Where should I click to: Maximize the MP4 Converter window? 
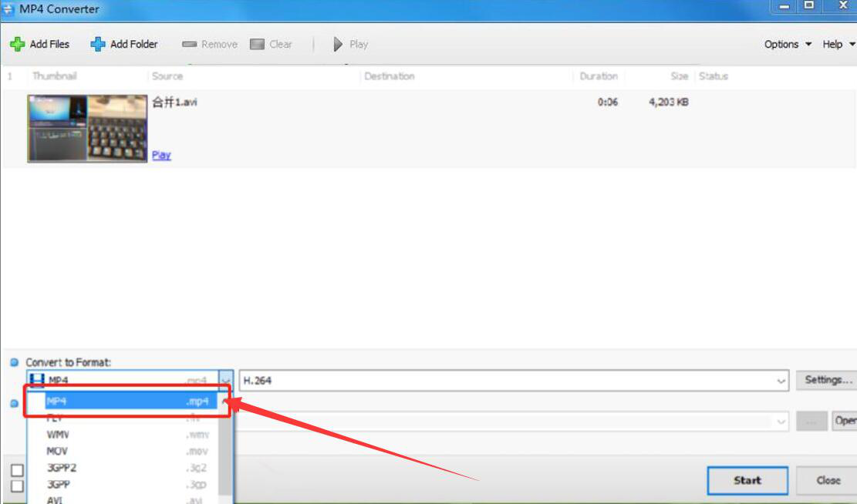(809, 6)
